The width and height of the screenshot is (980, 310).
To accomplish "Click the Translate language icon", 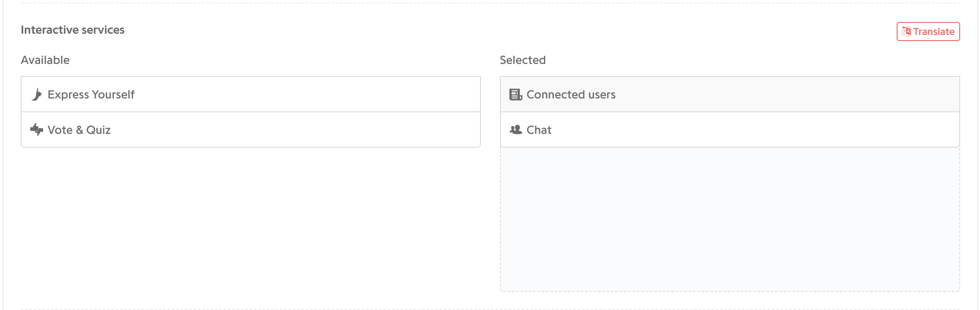I will point(906,32).
